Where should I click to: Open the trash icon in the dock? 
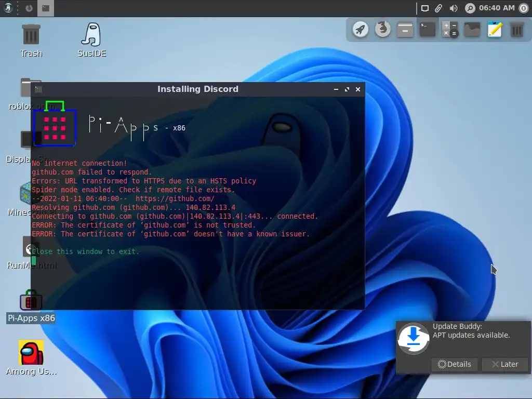517,30
